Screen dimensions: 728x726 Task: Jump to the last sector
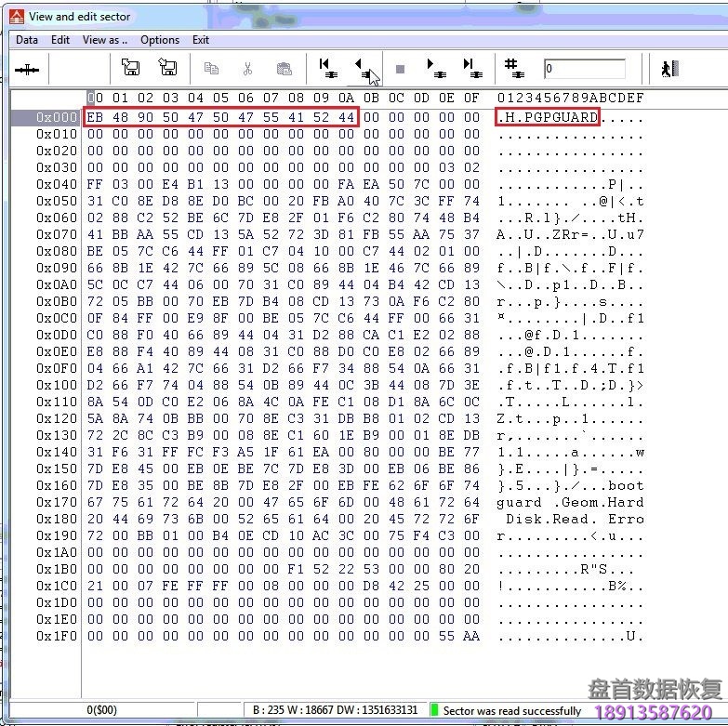[x=471, y=68]
